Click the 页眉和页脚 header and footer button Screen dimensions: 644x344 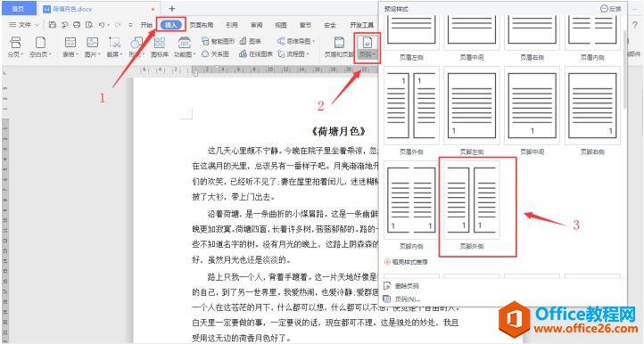click(339, 47)
